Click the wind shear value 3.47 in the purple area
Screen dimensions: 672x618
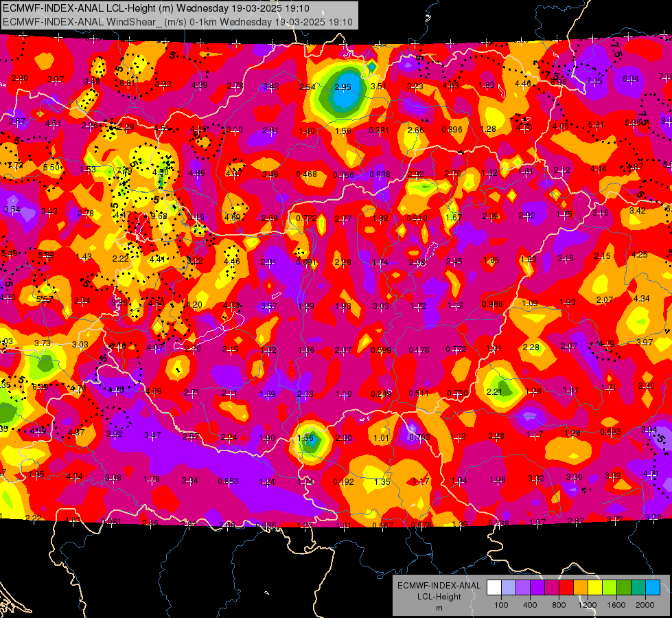pos(152,435)
